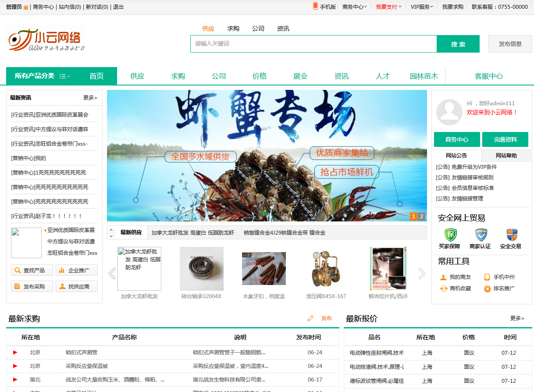The height and width of the screenshot is (392, 534).
Task: Click the 买家保障 green shield icon
Action: click(x=450, y=235)
